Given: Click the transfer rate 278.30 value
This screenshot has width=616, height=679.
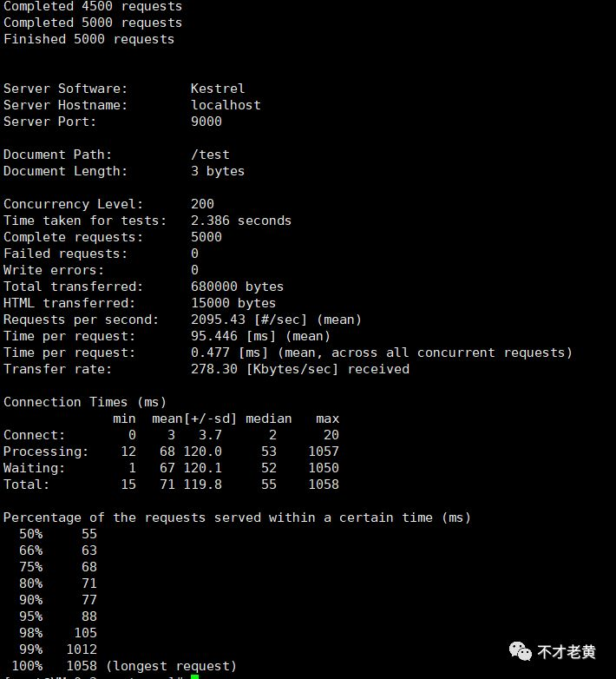Looking at the screenshot, I should click(x=214, y=368).
